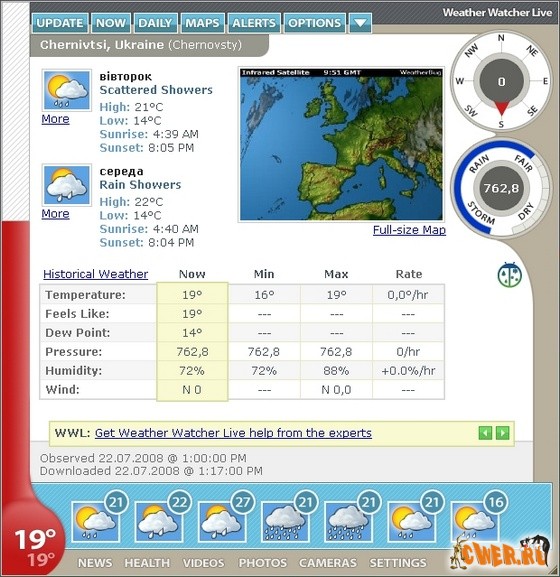Click the Dew Point Now value 14°

192,333
